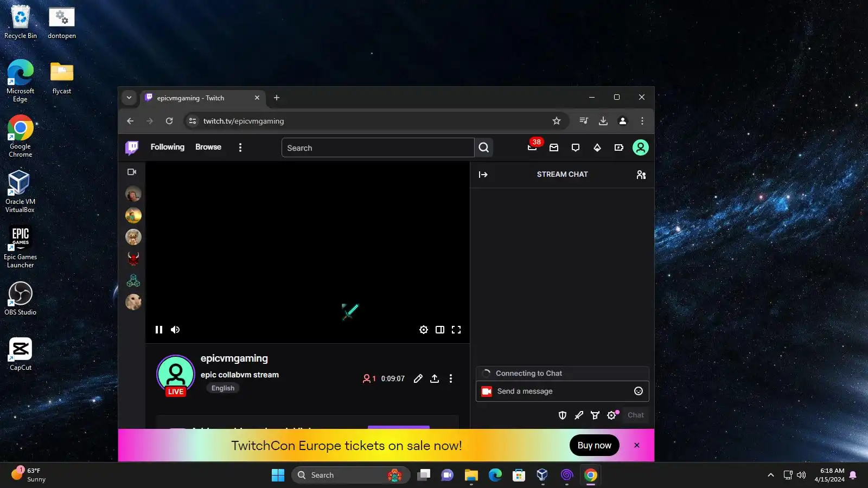Open the teal cubes channel avatar
The height and width of the screenshot is (488, 868).
[x=133, y=280]
